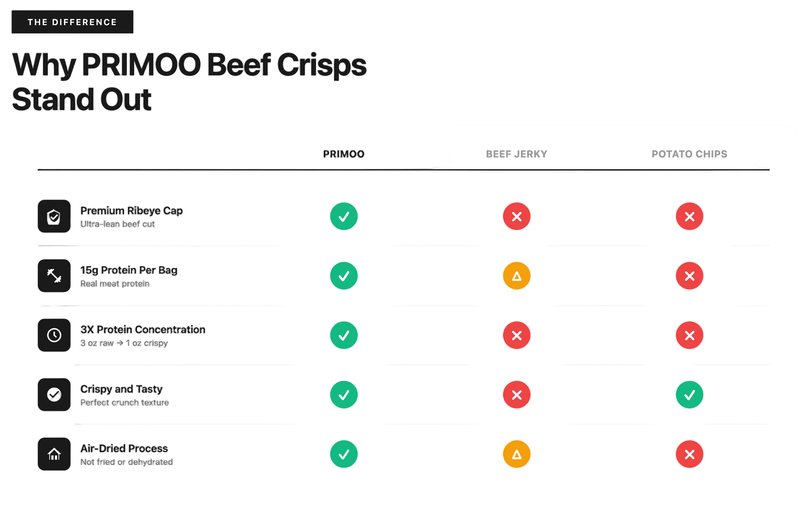812x522 pixels.
Task: Click PRIMOO green check for 3X Protein Concentration
Action: (x=344, y=335)
